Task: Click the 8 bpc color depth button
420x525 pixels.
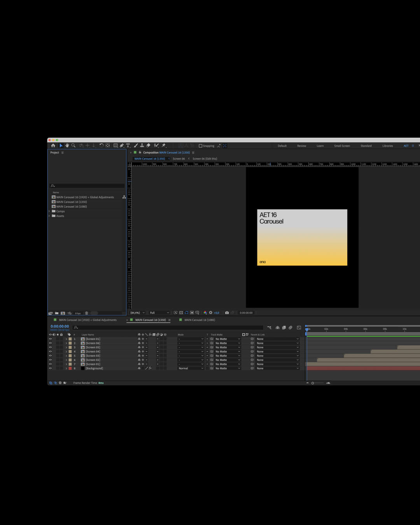Action: point(78,313)
